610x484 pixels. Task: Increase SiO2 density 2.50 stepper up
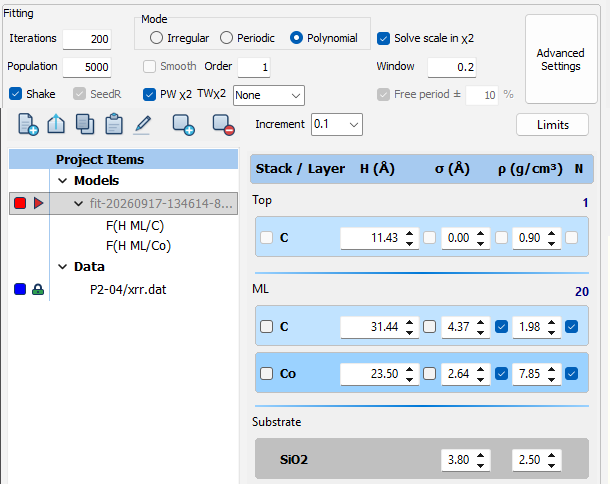click(552, 455)
